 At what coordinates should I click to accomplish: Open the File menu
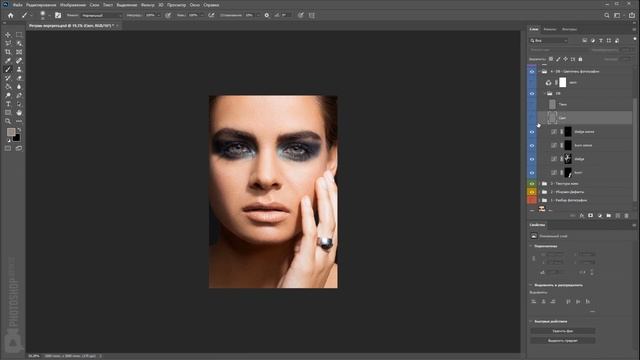coord(18,5)
